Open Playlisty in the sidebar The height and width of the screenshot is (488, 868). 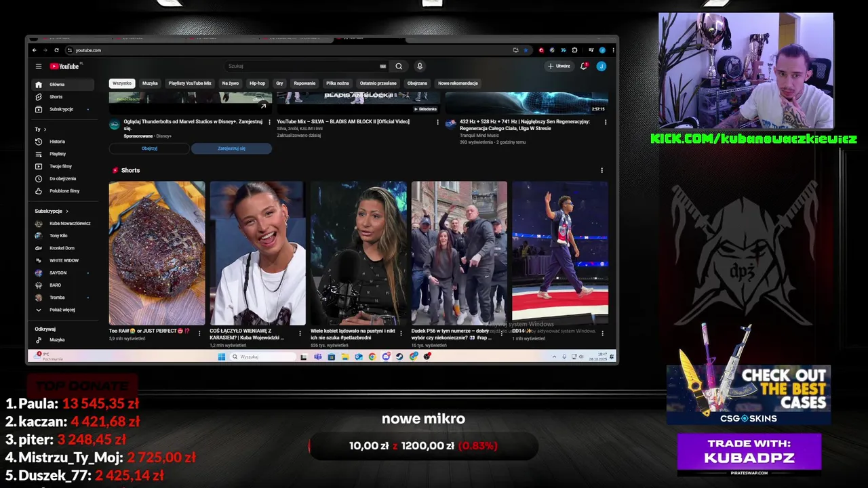(x=64, y=154)
